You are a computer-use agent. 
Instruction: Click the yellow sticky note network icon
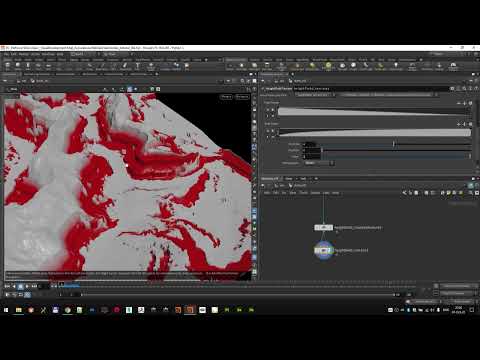449,193
